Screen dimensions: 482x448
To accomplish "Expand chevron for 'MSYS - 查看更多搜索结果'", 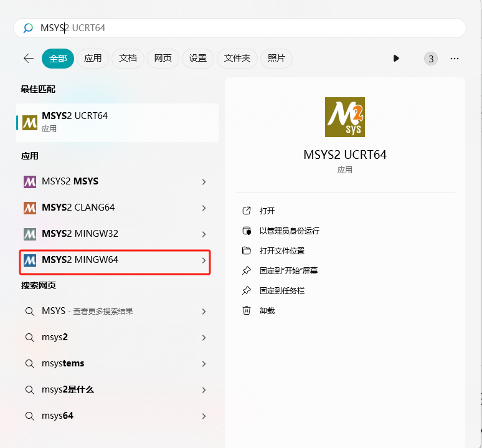I will point(204,312).
